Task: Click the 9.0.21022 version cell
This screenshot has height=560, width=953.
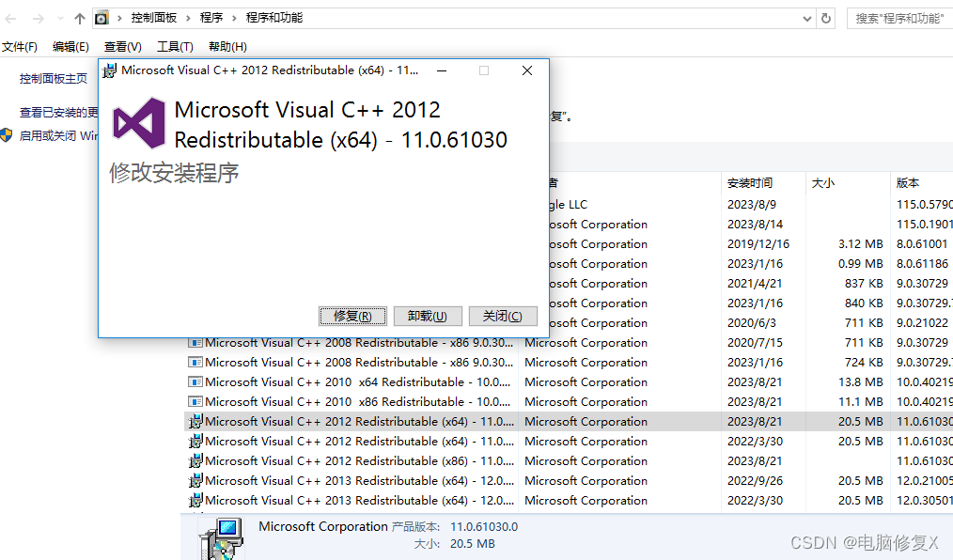Action: point(922,322)
